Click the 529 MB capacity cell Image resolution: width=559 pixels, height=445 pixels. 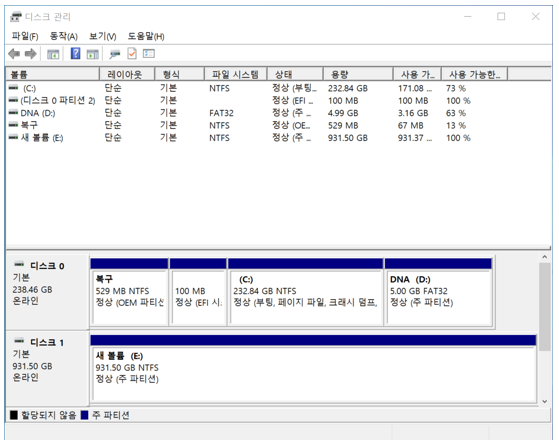tap(343, 126)
